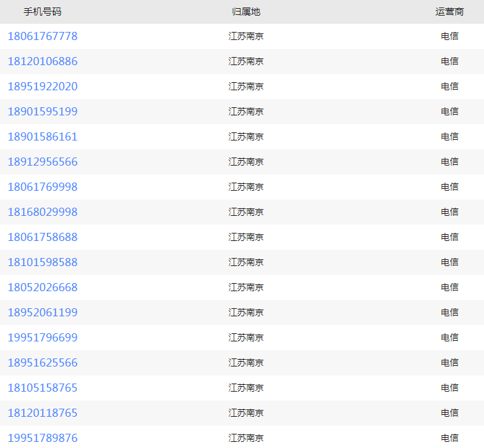
Task: Select 江苏南京 in the 18168029998 row
Action: (x=246, y=212)
